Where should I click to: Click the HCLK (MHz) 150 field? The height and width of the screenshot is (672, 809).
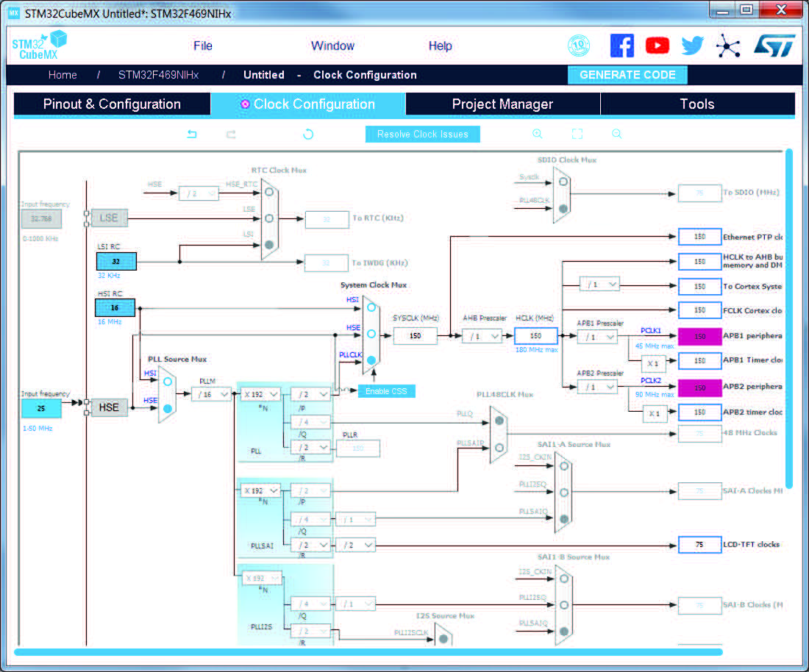click(x=536, y=336)
